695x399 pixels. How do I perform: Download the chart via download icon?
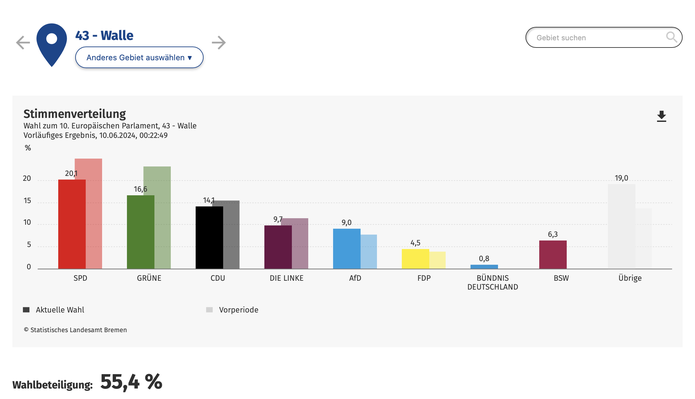[661, 116]
